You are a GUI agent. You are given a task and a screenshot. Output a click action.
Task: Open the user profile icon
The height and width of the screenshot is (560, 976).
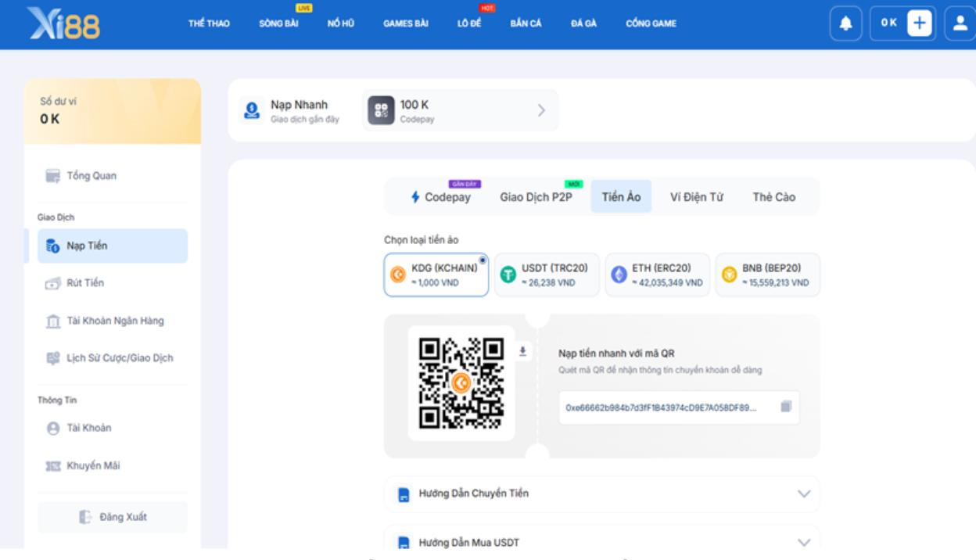(x=960, y=23)
